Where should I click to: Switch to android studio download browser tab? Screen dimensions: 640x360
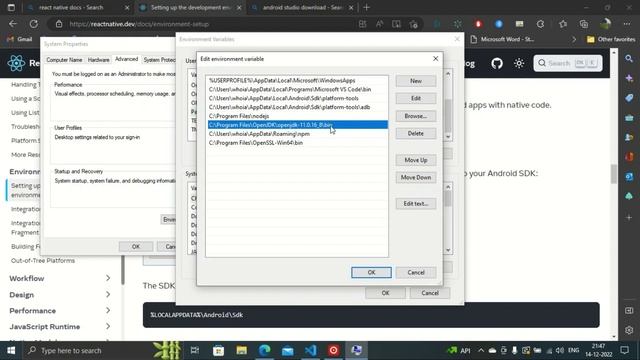[x=302, y=7]
